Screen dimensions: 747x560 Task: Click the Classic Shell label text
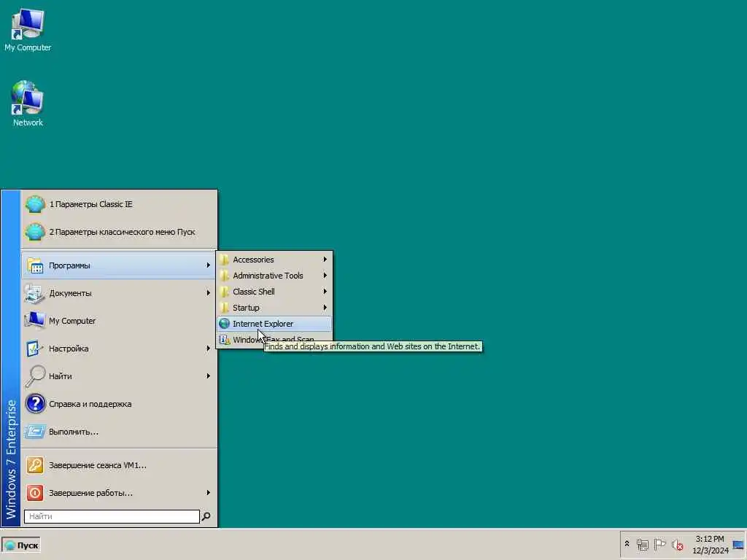[x=253, y=292]
